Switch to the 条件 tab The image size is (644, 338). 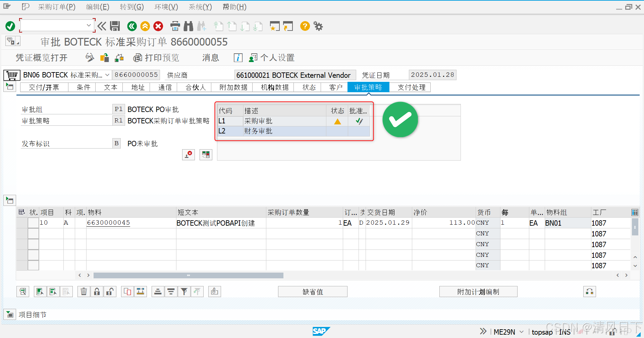[82, 87]
